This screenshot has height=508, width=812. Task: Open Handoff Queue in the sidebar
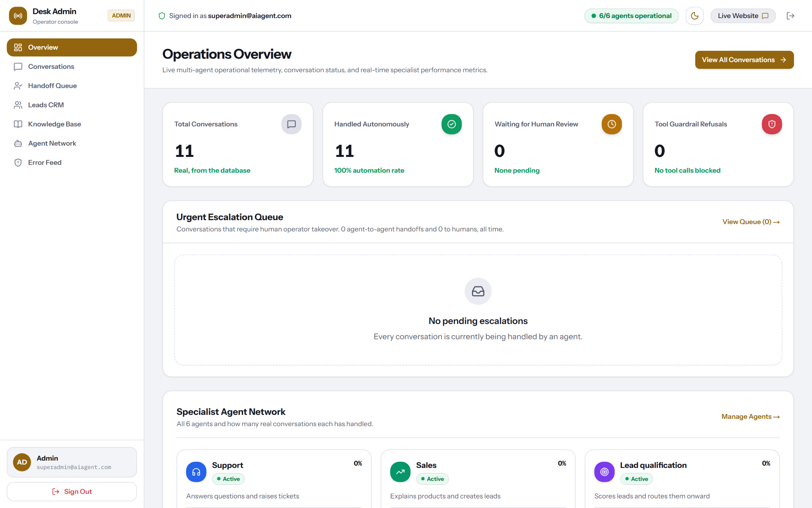point(72,86)
